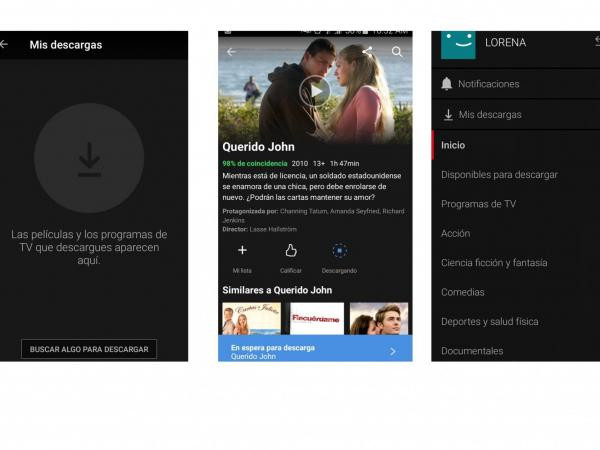
Task: Play Querido John movie
Action: coord(315,91)
